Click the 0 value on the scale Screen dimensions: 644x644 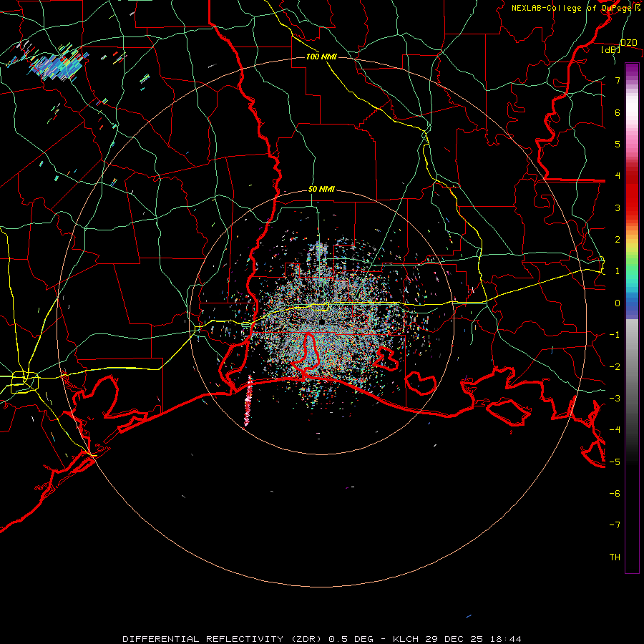(618, 303)
